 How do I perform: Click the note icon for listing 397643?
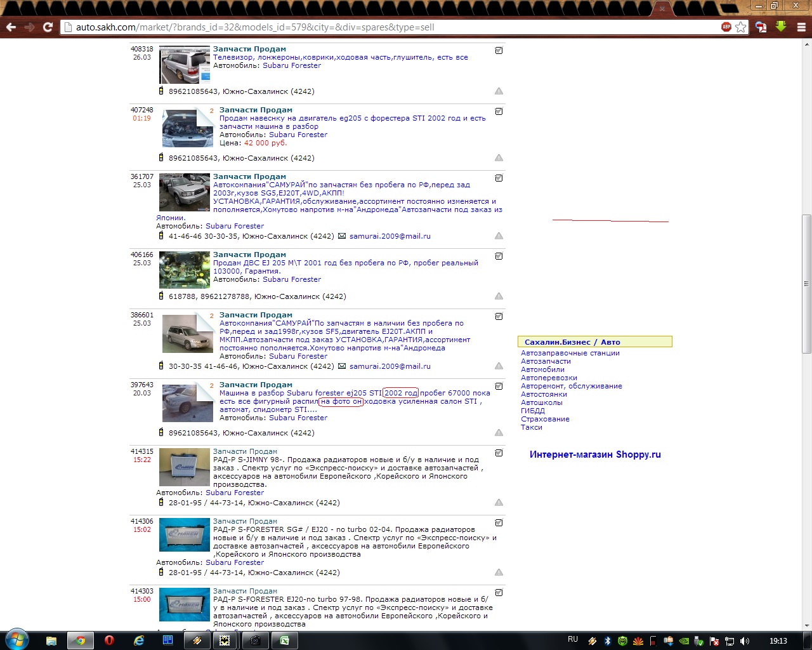click(x=499, y=386)
